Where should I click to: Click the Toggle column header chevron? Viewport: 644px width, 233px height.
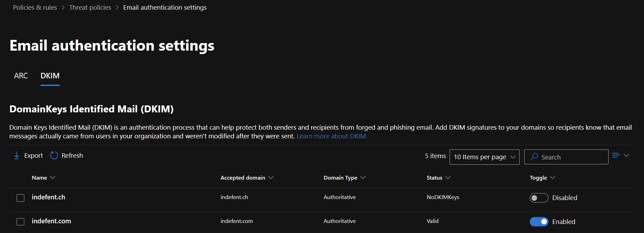[x=553, y=178]
